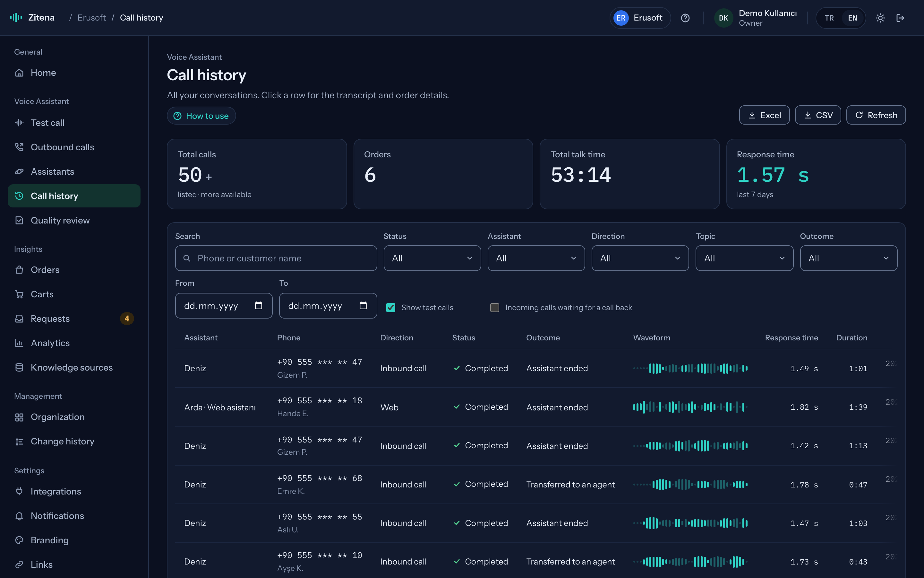Open the Direction filter dropdown

pos(640,258)
